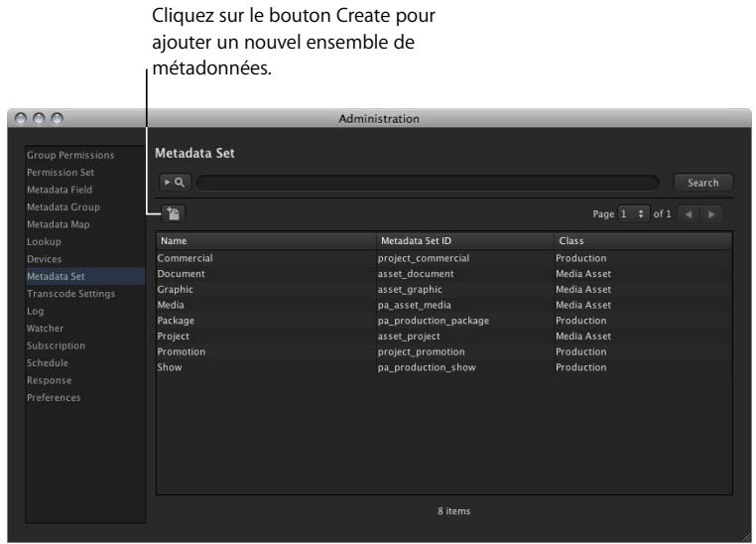Go to previous page arrow
This screenshot has height=544, width=756.
click(689, 214)
